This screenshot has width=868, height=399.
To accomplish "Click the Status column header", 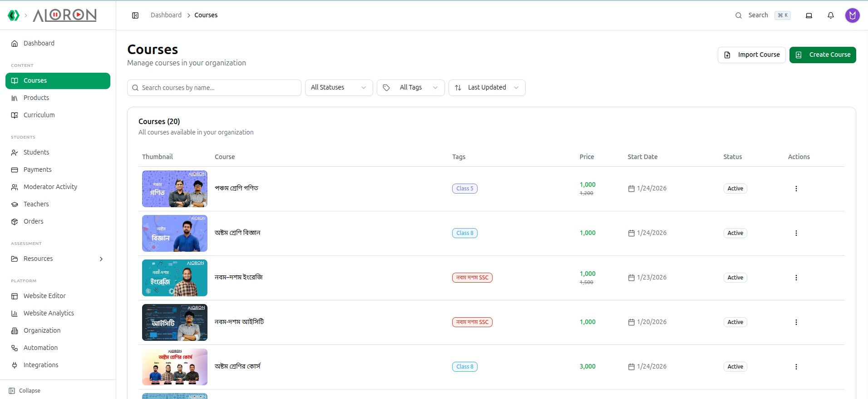I will (733, 157).
